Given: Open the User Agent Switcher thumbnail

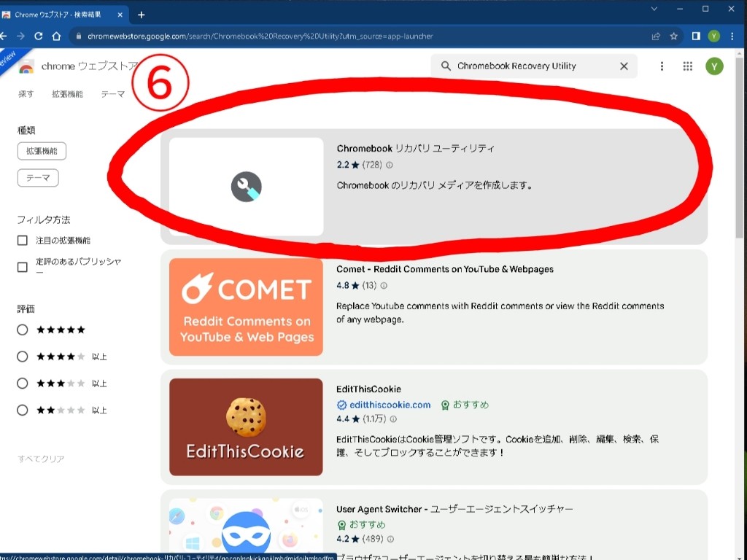Looking at the screenshot, I should [x=247, y=529].
